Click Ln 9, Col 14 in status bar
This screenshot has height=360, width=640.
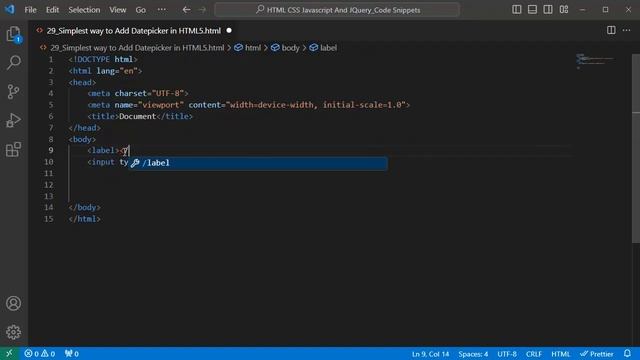coord(430,353)
